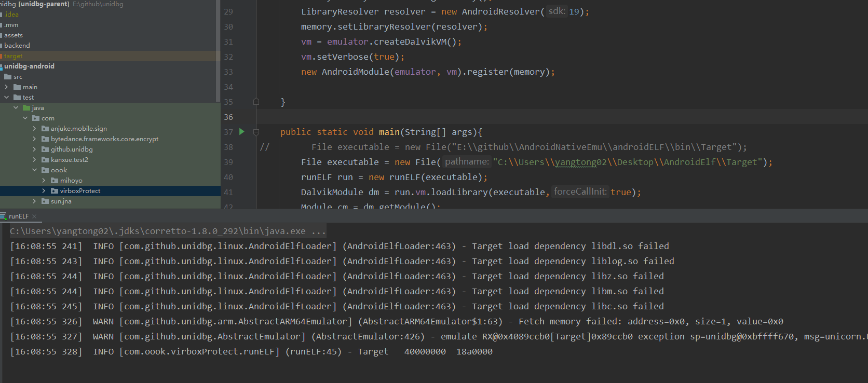
Task: Click the green run arrow beside main
Action: pos(242,132)
